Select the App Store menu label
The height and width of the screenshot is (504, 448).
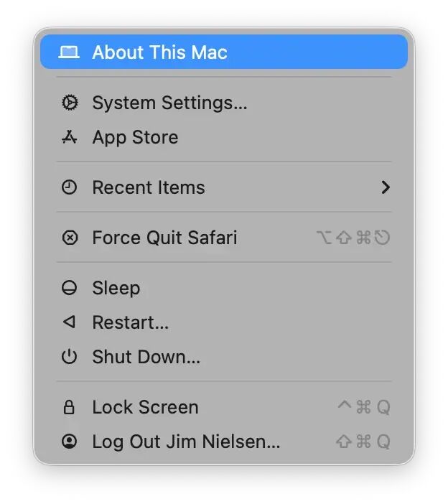point(135,138)
